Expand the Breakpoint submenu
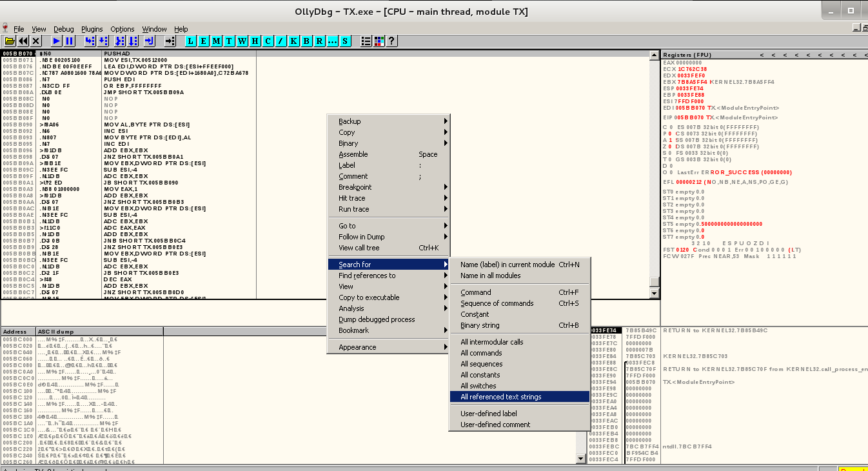Viewport: 868px width, 471px height. 388,187
